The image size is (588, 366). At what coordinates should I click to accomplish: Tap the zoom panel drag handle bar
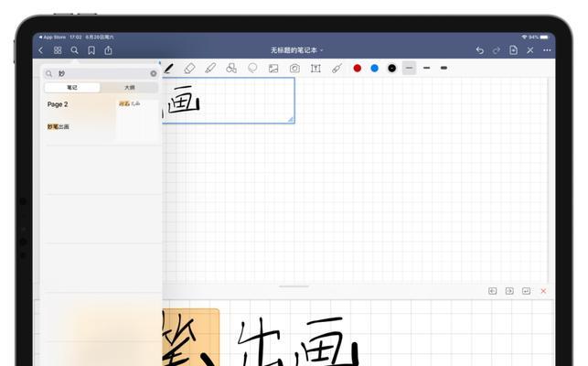pos(294,286)
